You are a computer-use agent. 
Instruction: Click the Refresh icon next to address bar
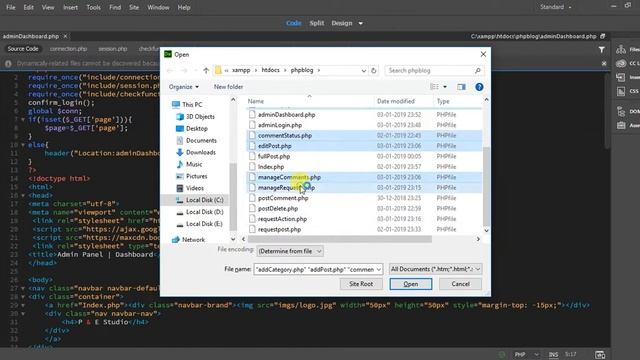(x=373, y=71)
